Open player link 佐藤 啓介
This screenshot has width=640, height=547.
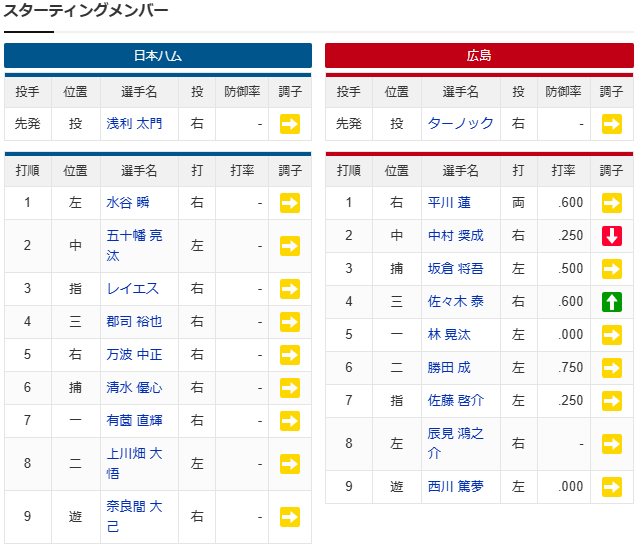pos(456,401)
